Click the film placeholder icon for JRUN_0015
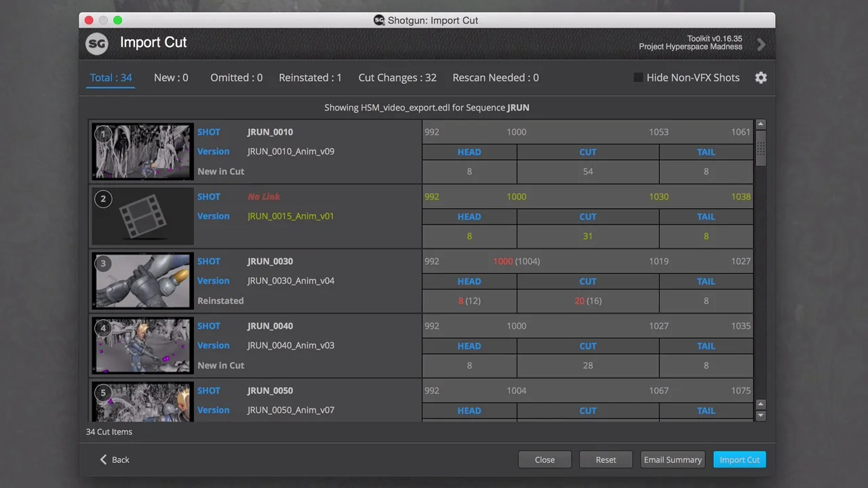This screenshot has height=488, width=868. [x=142, y=216]
